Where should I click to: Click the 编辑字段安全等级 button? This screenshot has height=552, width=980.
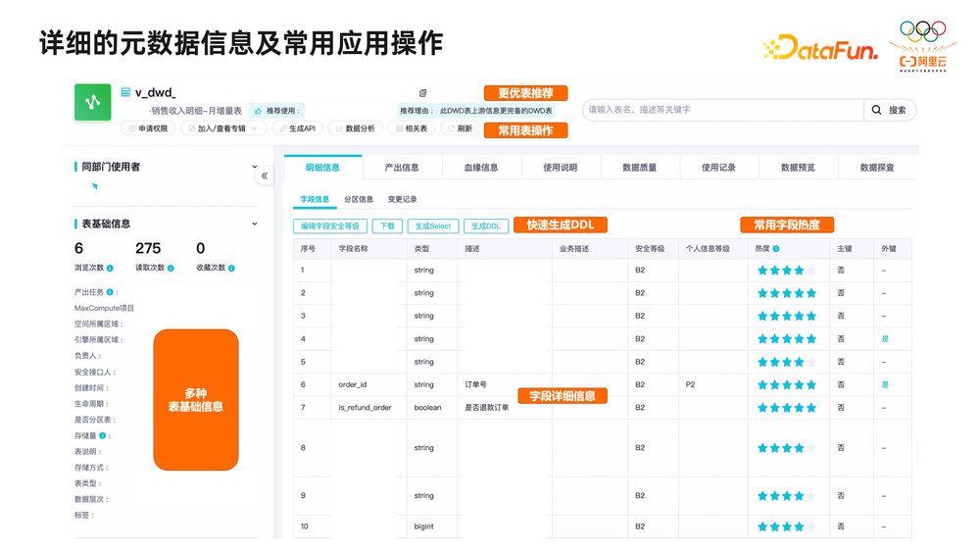[329, 226]
